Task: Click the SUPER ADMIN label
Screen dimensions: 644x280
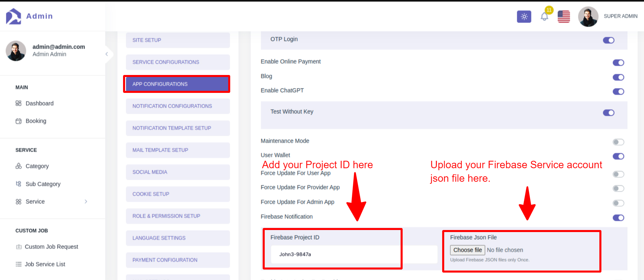Action: click(621, 16)
